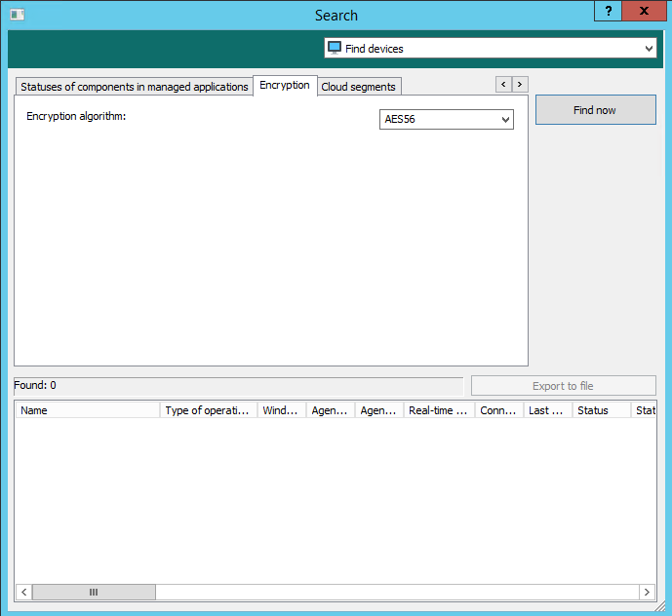This screenshot has height=616, width=672.
Task: Switch to Cloud segments tab
Action: point(358,87)
